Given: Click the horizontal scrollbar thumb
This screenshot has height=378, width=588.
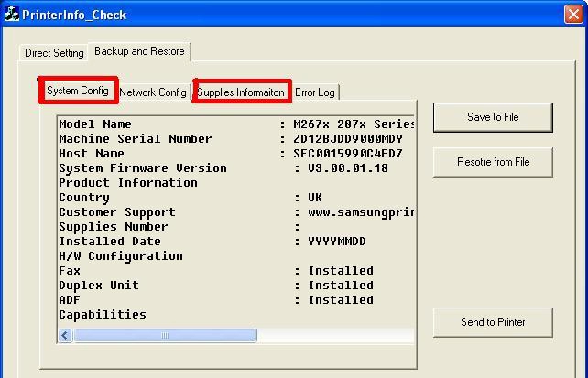Looking at the screenshot, I should [165, 336].
